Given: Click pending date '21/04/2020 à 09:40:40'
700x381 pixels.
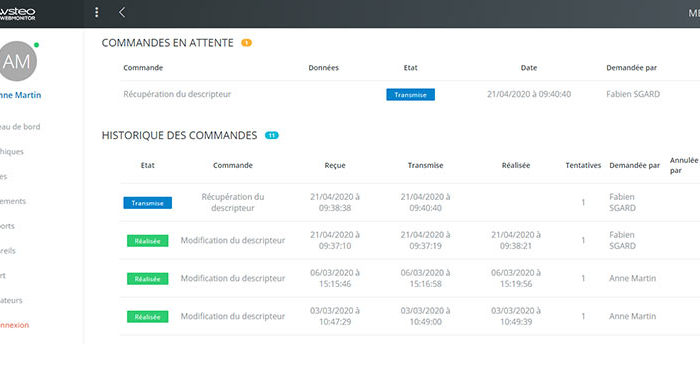Looking at the screenshot, I should click(x=529, y=94).
